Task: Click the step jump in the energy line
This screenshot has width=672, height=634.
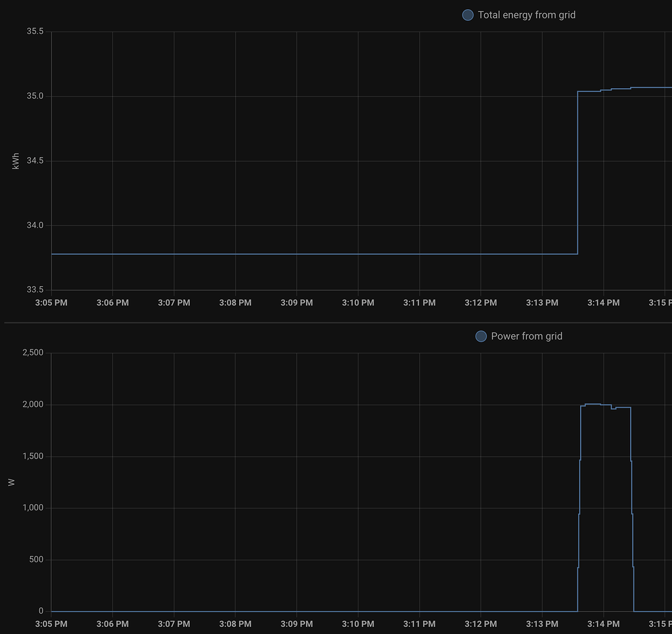Action: click(x=577, y=171)
